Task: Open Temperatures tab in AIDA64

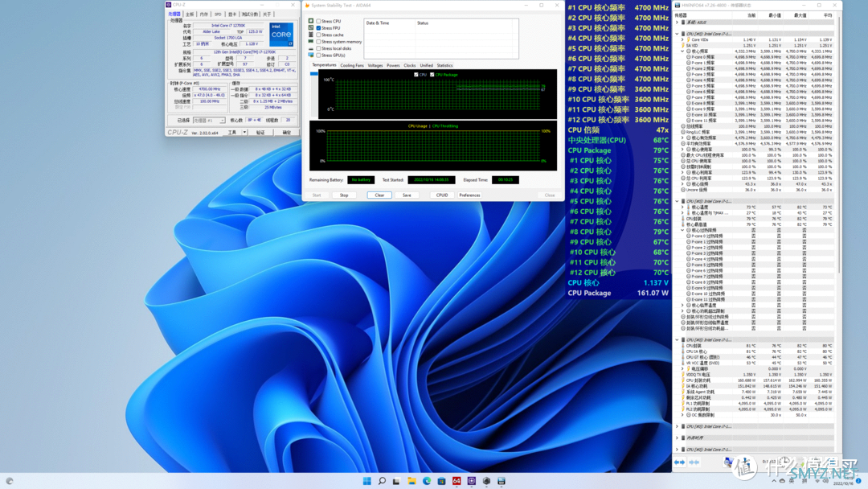Action: coord(324,65)
